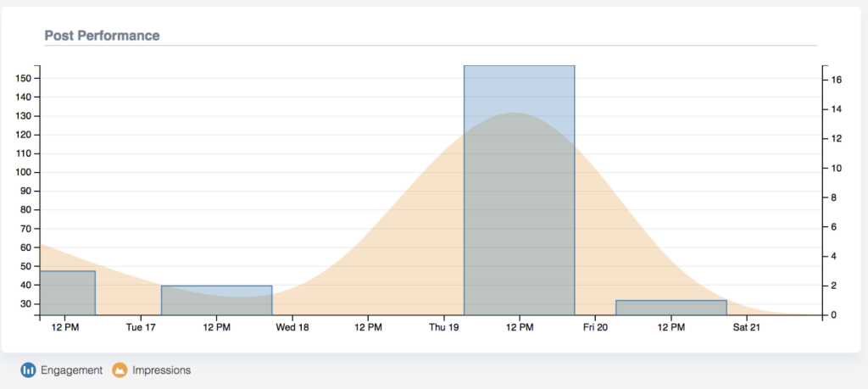Viewport: 868px width, 389px height.
Task: Click the tallest engagement bar on Thu 19
Action: pos(520,191)
